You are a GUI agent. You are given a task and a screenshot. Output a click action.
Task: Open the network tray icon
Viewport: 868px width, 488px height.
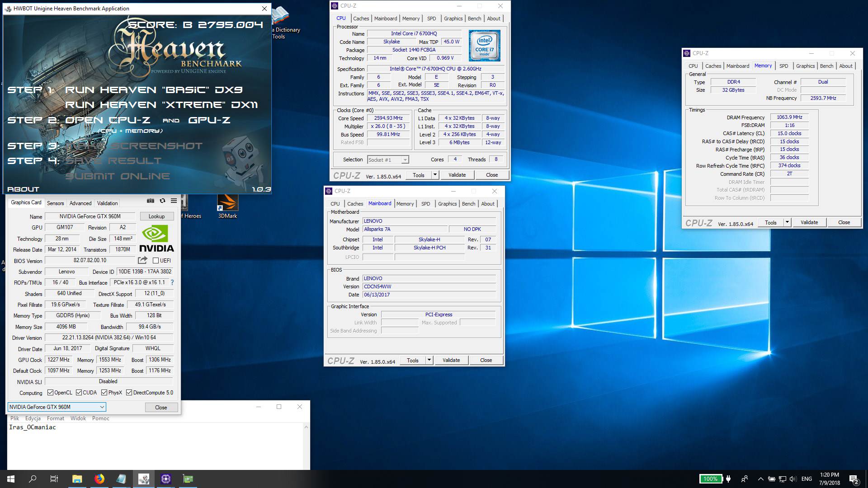pos(783,479)
